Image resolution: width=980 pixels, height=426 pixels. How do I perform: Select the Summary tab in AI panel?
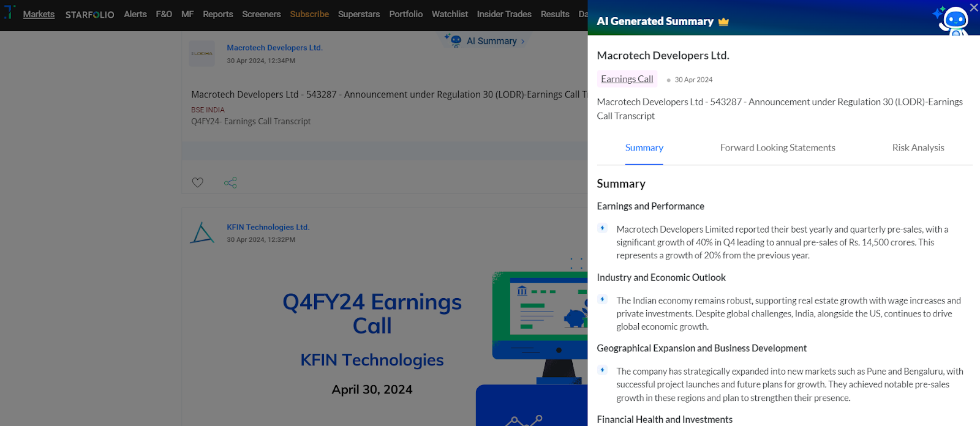pyautogui.click(x=644, y=148)
